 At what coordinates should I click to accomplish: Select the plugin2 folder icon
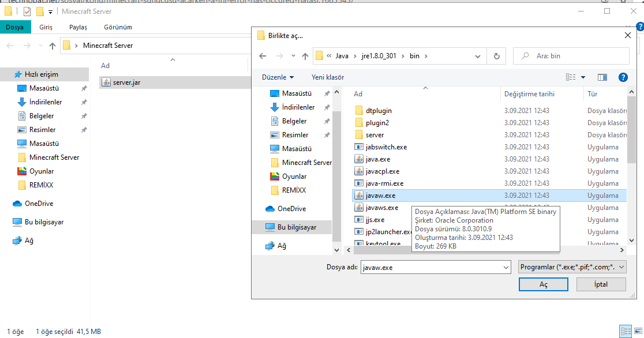click(x=359, y=123)
